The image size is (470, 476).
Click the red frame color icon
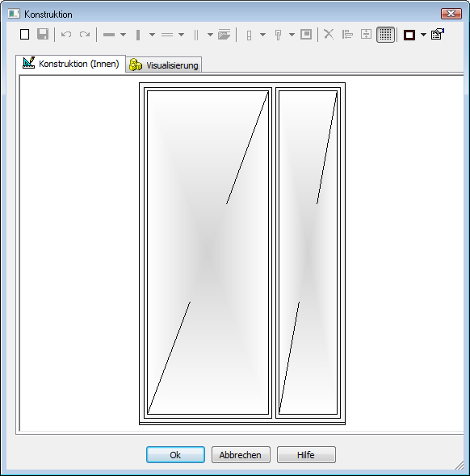[x=409, y=35]
